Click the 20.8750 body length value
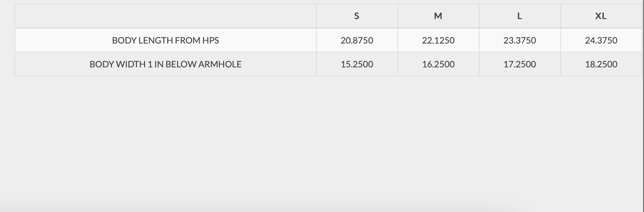Viewport: 644px width, 212px height. tap(357, 40)
